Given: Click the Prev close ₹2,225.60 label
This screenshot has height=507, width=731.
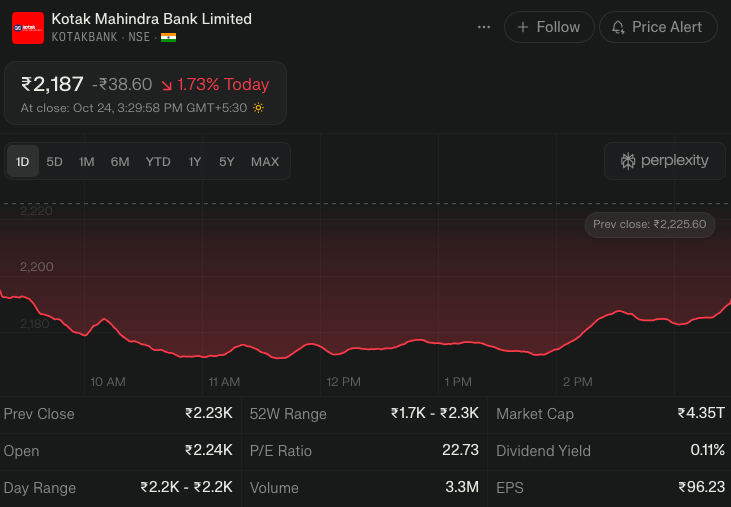Looking at the screenshot, I should point(649,224).
